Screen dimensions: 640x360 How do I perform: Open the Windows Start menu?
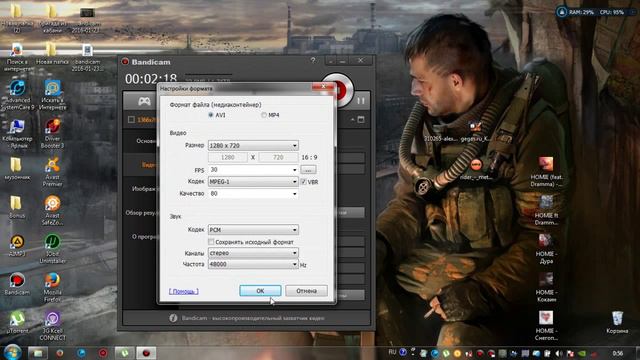click(12, 352)
